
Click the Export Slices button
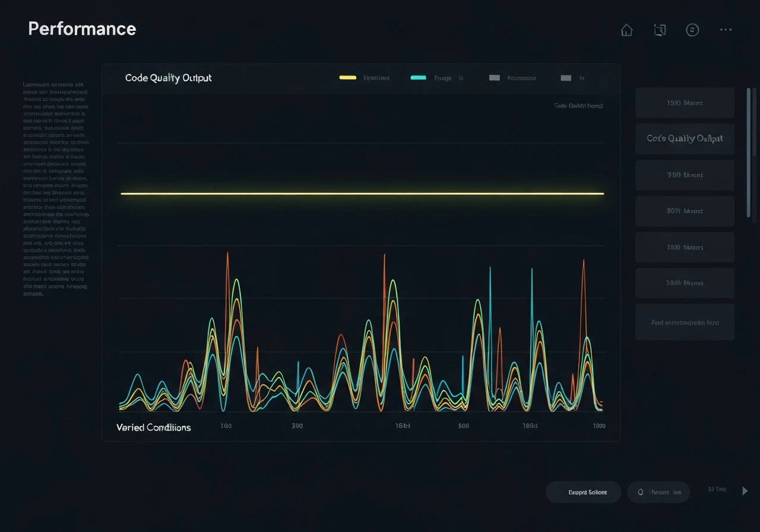pyautogui.click(x=584, y=492)
